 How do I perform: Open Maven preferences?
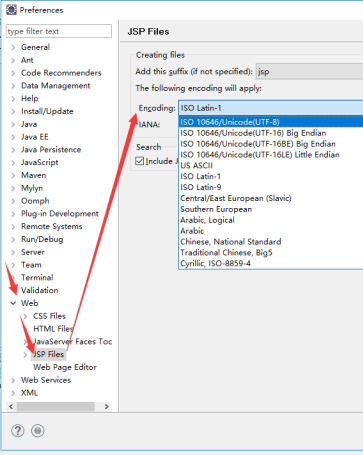(33, 175)
